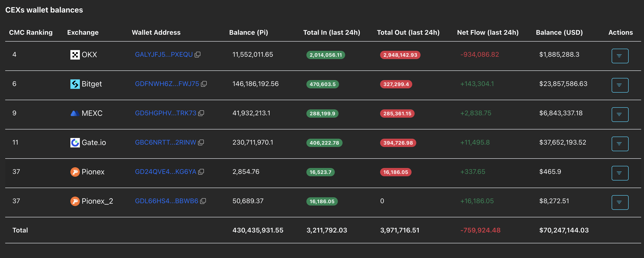
Task: Copy Bitget wallet address via copy icon
Action: (x=204, y=84)
